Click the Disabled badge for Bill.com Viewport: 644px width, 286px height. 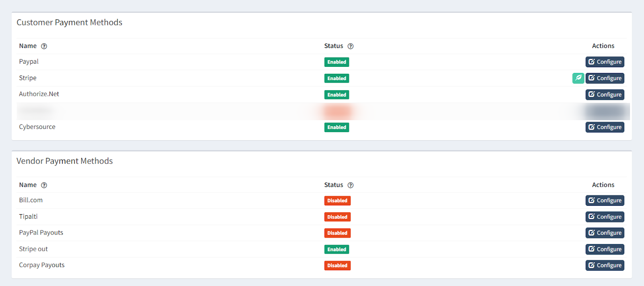337,201
